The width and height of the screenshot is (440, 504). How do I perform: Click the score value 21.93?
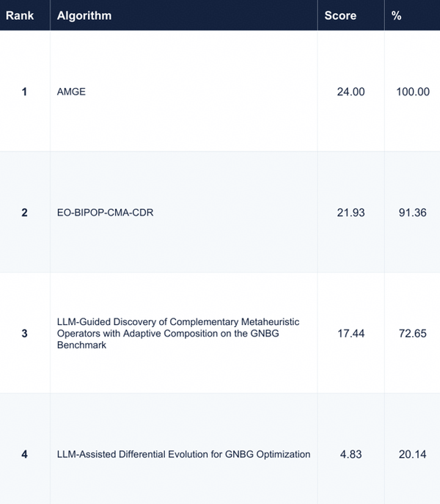tap(351, 213)
